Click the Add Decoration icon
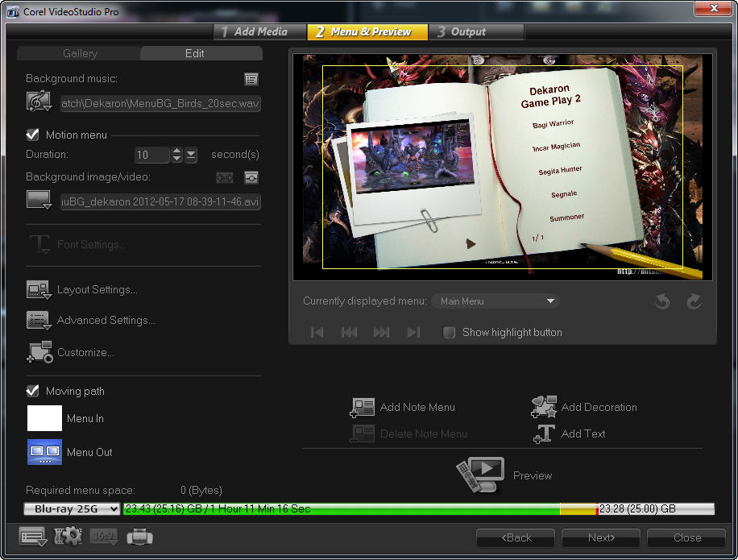 544,408
